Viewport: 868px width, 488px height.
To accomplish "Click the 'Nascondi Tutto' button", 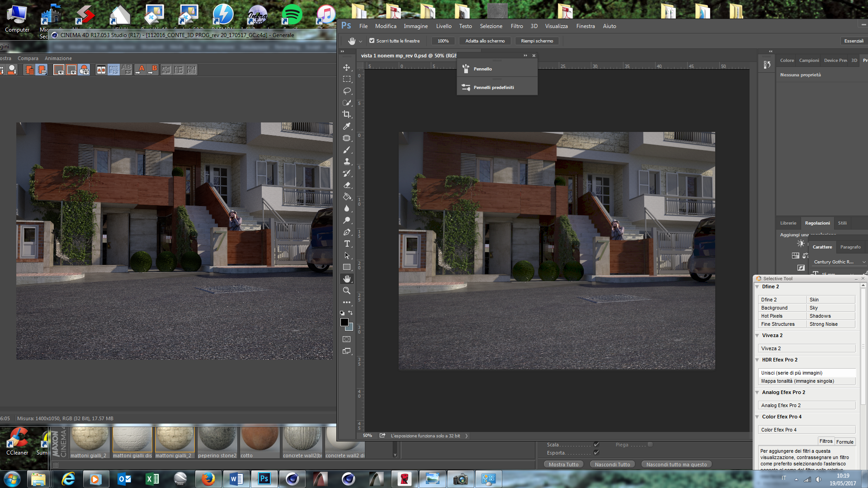I will [x=612, y=465].
